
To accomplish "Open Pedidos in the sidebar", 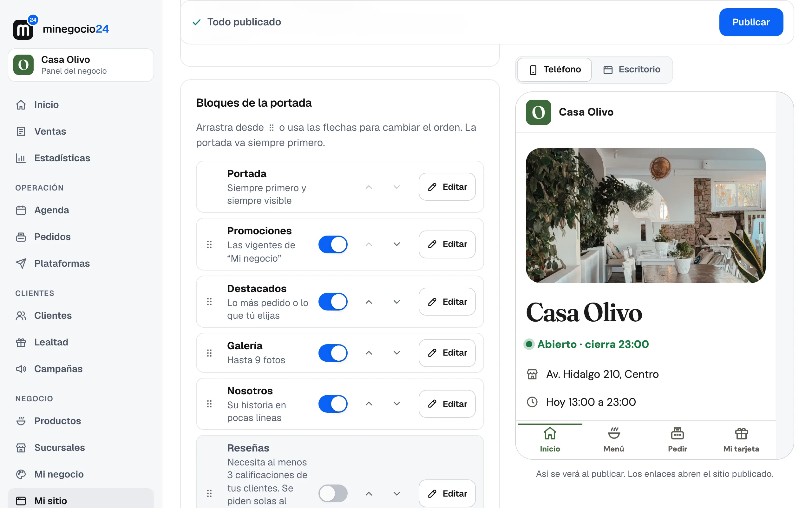I will coord(81,237).
